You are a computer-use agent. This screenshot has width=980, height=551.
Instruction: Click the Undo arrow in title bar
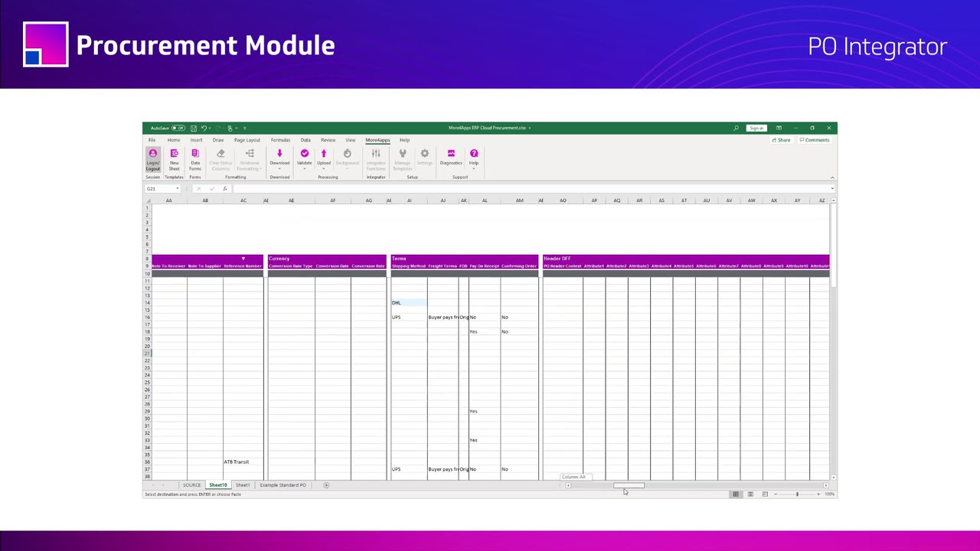click(204, 128)
